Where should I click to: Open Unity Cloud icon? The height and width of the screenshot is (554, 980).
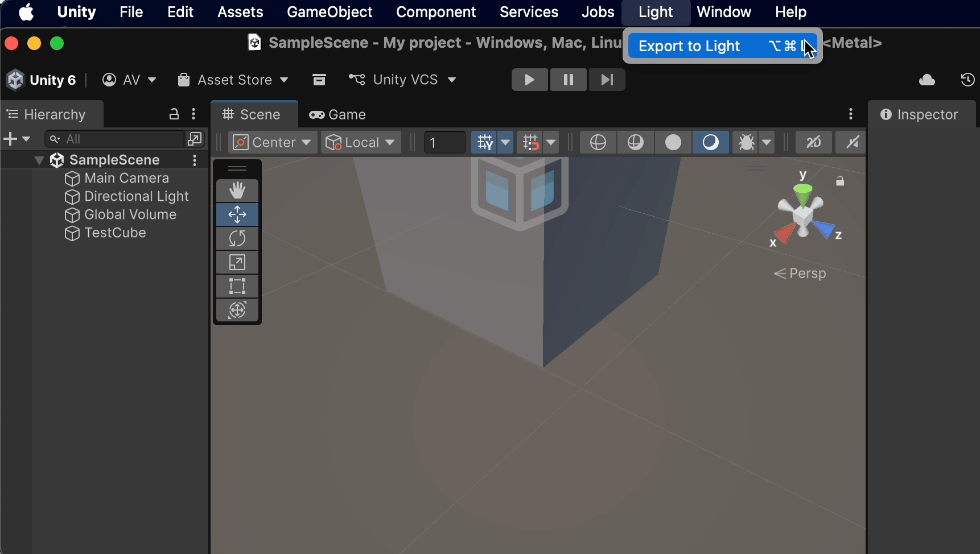point(927,80)
